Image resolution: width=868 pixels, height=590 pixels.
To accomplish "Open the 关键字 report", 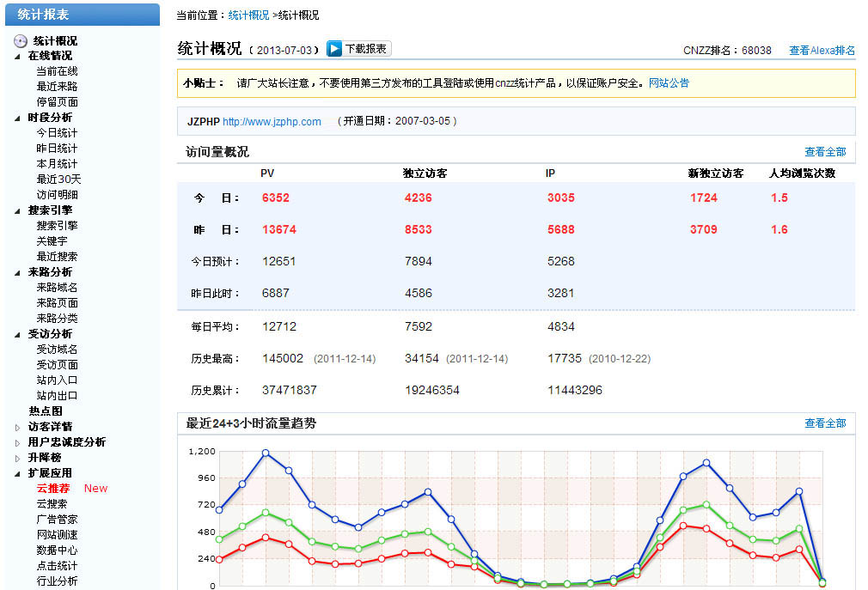I will tap(52, 241).
